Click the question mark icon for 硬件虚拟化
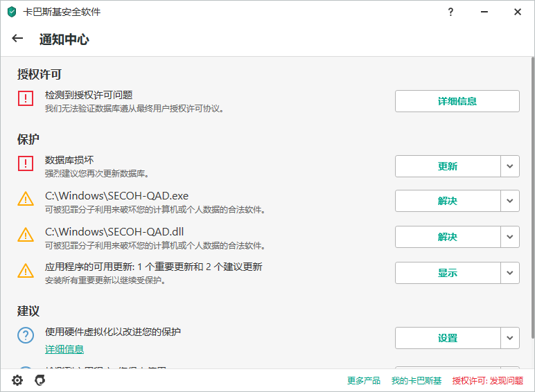This screenshot has height=392, width=535. [x=26, y=336]
